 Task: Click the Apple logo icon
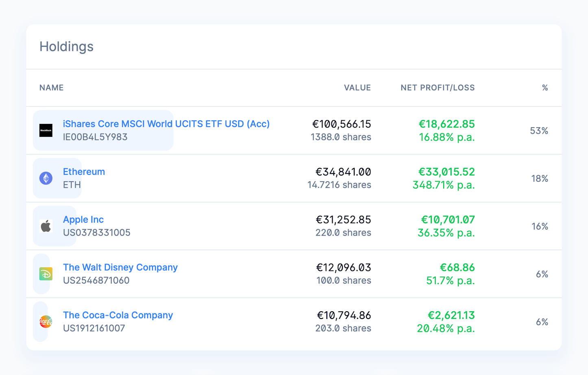click(46, 226)
